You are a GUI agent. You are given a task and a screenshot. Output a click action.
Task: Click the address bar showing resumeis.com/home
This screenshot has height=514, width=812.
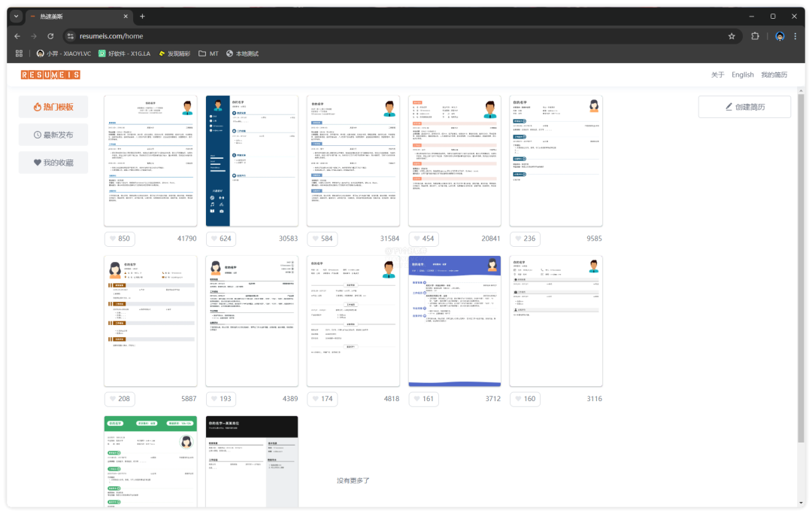click(401, 36)
